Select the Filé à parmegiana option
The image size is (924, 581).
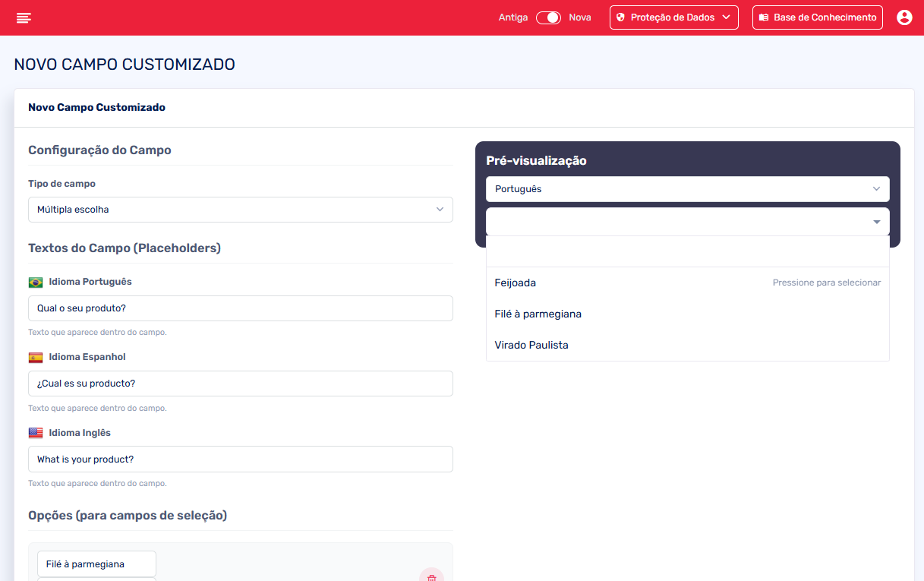click(x=538, y=314)
